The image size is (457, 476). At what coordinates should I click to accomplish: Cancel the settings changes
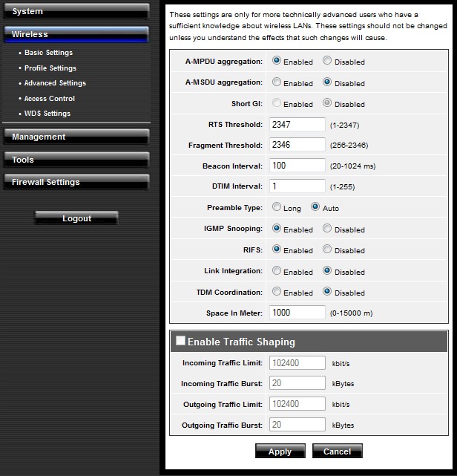(337, 451)
